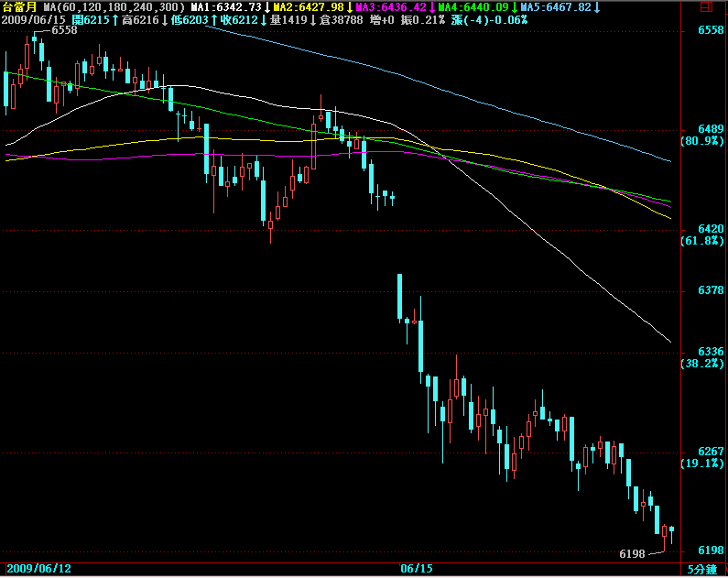The width and height of the screenshot is (728, 578).
Task: Click the 漲(-4)-0.06% change readout
Action: click(x=489, y=19)
